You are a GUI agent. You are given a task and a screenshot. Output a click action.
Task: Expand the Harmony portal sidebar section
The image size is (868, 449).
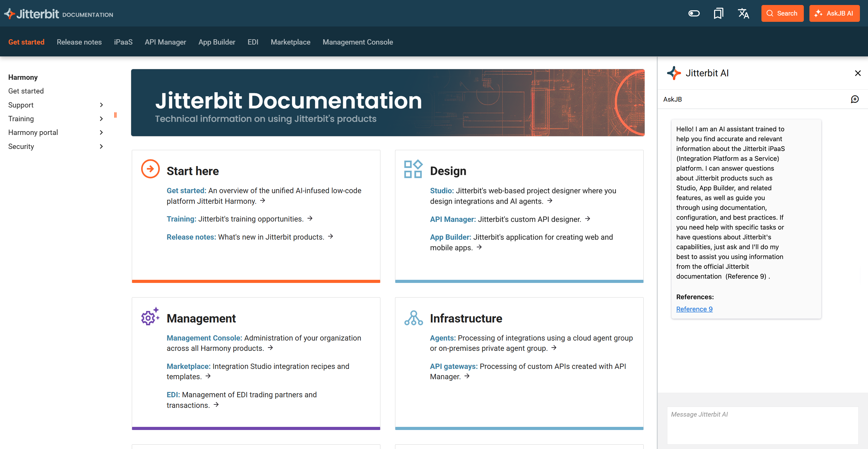[x=101, y=132]
